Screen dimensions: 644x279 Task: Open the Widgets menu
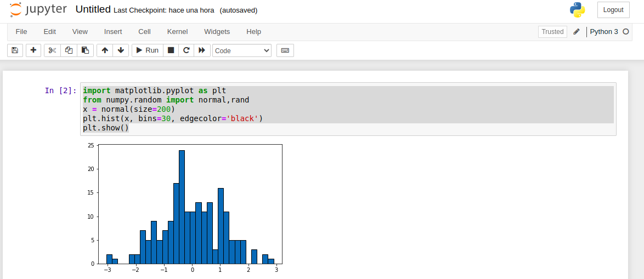pos(217,32)
